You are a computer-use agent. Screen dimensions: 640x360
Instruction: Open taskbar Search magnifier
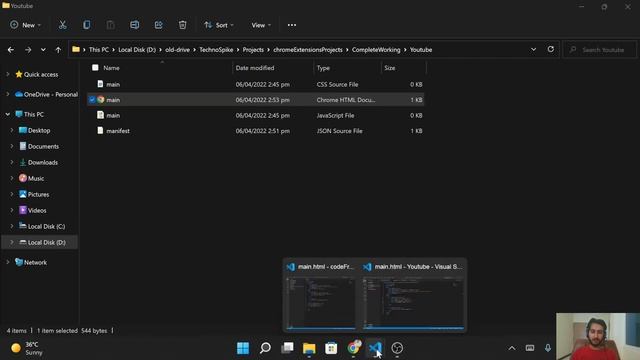click(x=265, y=348)
